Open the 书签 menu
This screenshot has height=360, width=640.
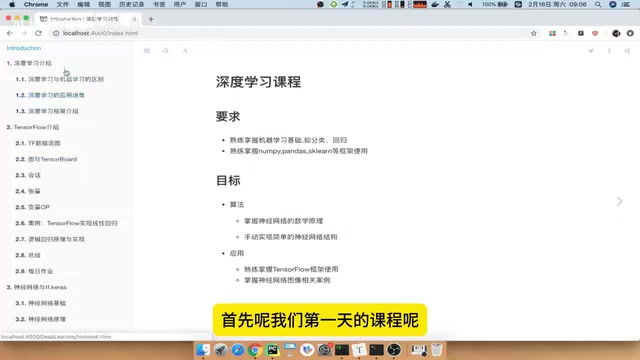(159, 4)
